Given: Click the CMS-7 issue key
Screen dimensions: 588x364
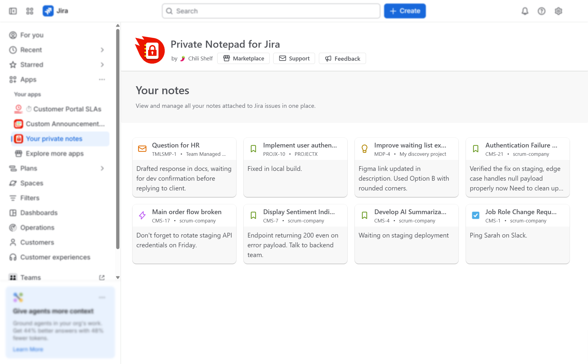Looking at the screenshot, I should click(x=271, y=221).
